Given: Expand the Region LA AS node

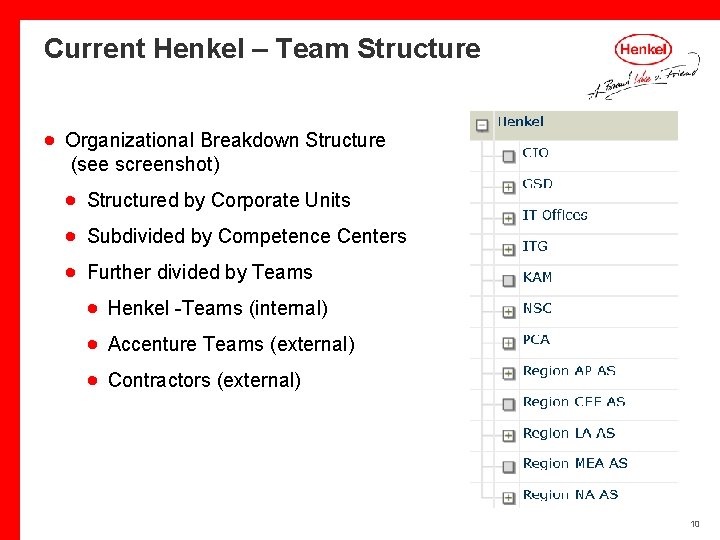Looking at the screenshot, I should click(x=508, y=436).
